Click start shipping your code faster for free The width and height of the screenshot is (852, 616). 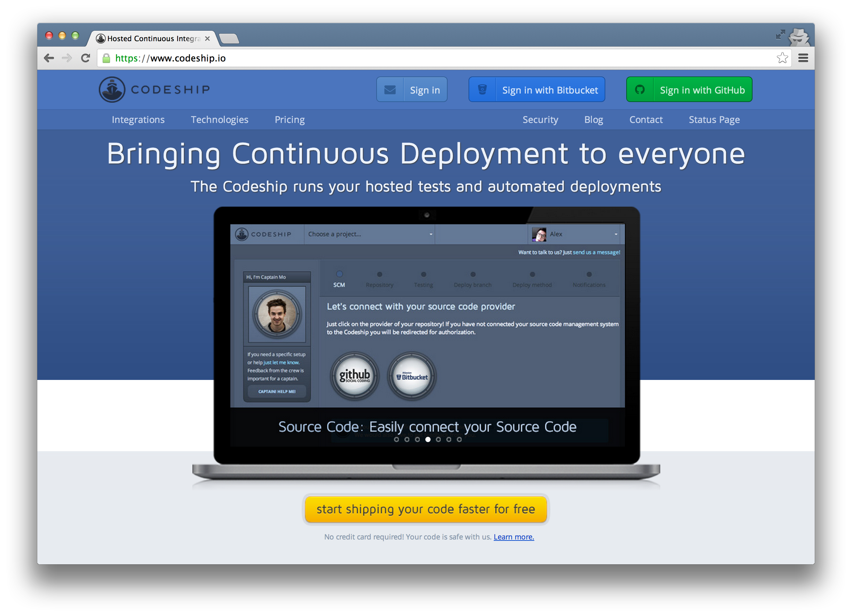pos(426,509)
